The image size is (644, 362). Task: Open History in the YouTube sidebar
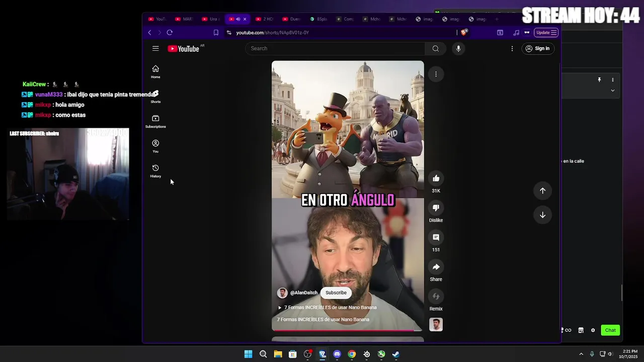point(155,171)
